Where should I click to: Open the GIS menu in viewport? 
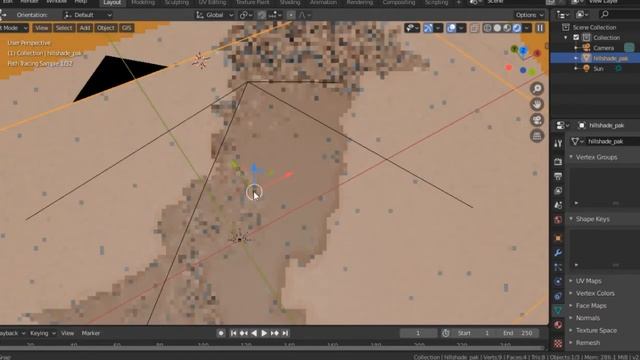click(x=127, y=28)
